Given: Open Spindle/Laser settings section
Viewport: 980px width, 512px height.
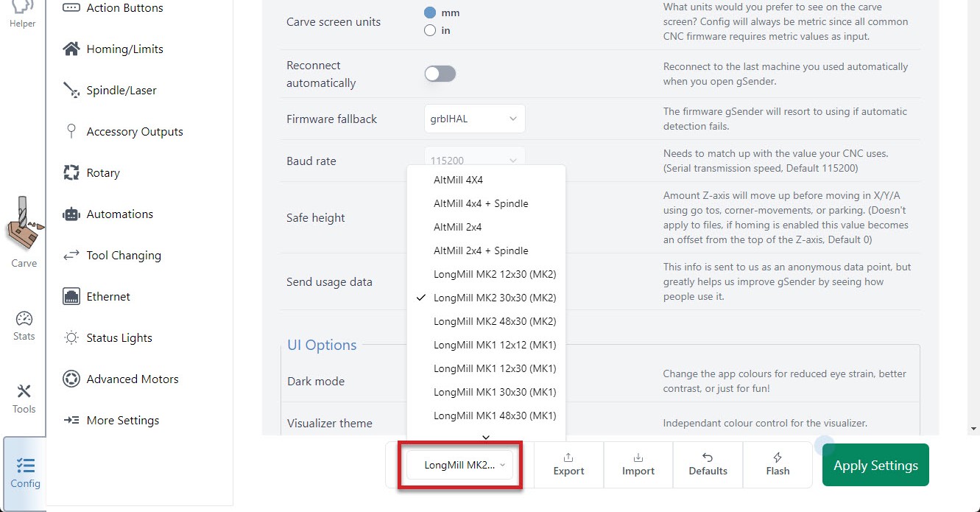Looking at the screenshot, I should 121,91.
